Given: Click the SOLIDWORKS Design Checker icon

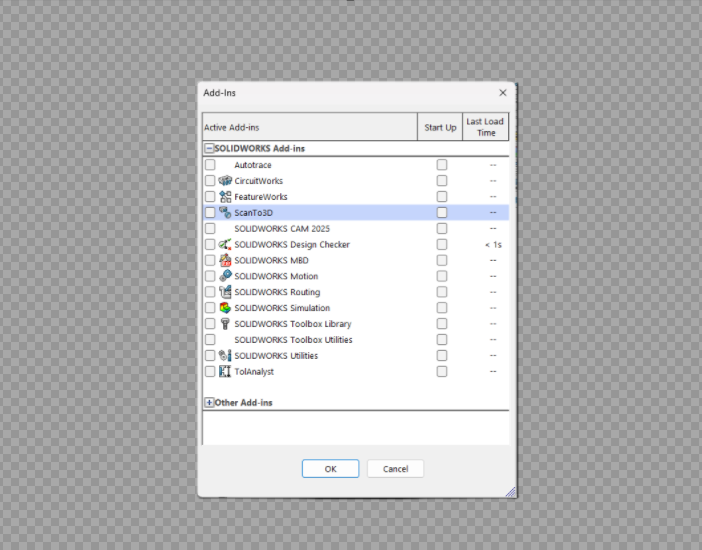Looking at the screenshot, I should (x=225, y=245).
